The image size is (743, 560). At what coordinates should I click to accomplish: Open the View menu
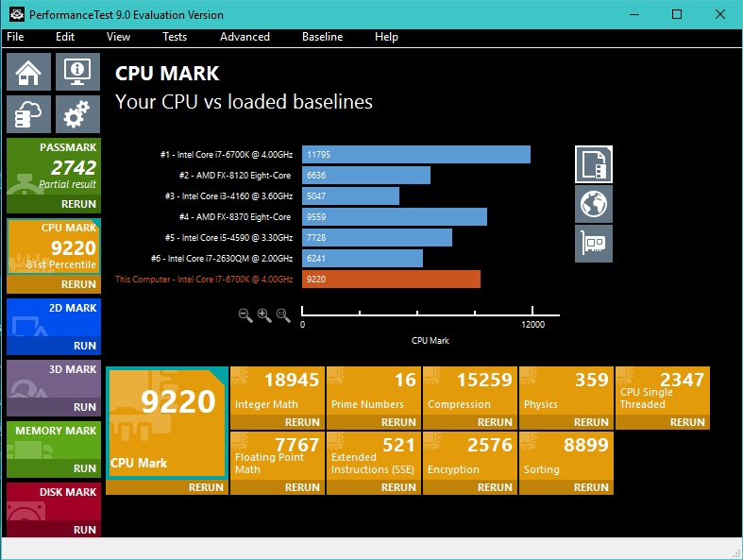118,37
